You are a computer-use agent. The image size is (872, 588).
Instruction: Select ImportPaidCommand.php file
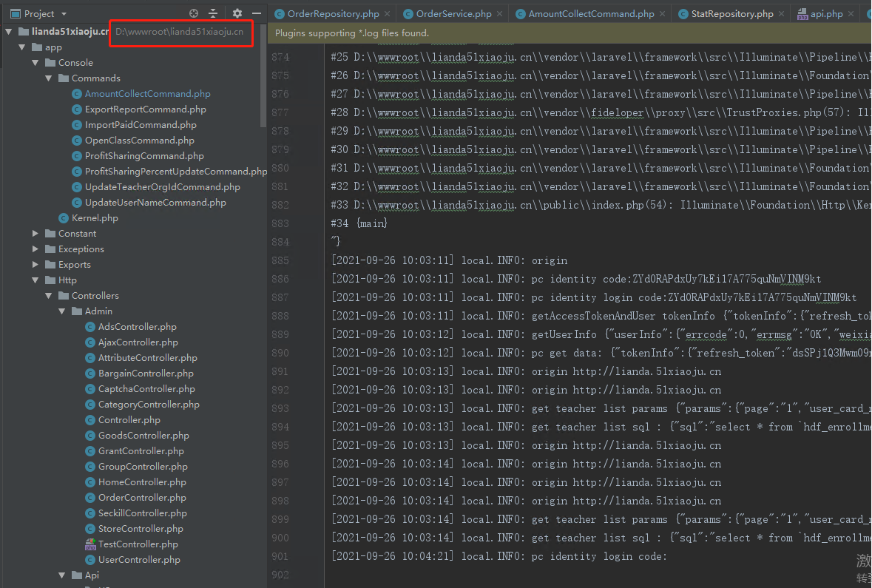click(141, 125)
